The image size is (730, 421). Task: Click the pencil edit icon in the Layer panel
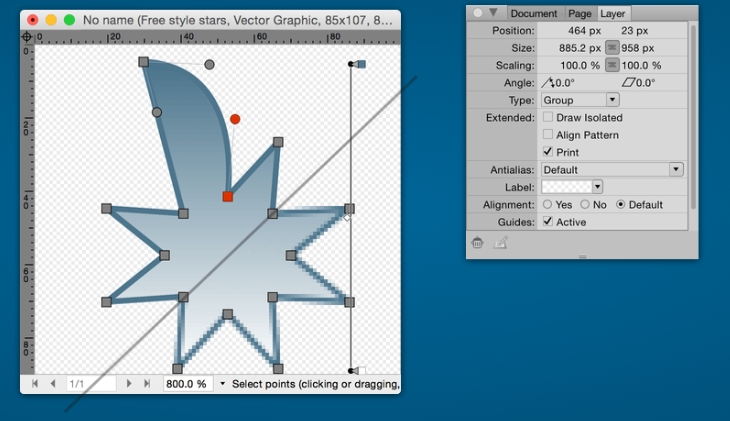point(500,242)
